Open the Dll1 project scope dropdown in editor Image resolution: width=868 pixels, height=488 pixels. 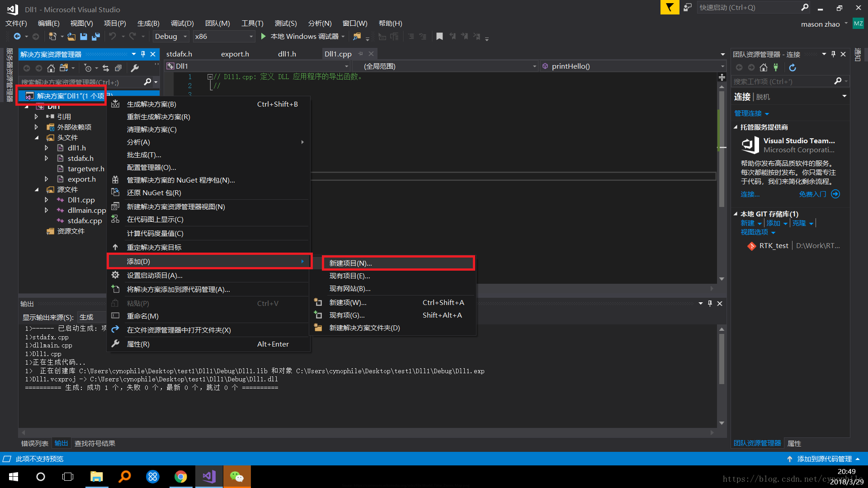258,66
